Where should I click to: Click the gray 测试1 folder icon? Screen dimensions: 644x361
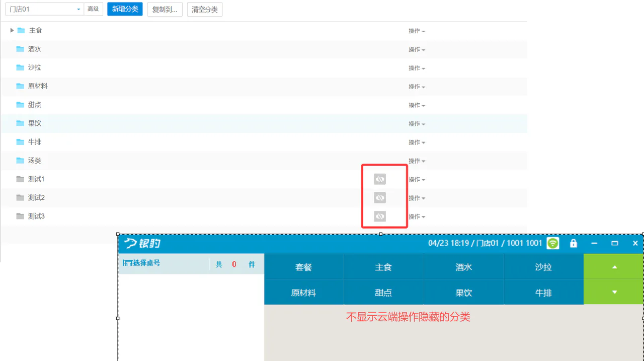tap(20, 179)
